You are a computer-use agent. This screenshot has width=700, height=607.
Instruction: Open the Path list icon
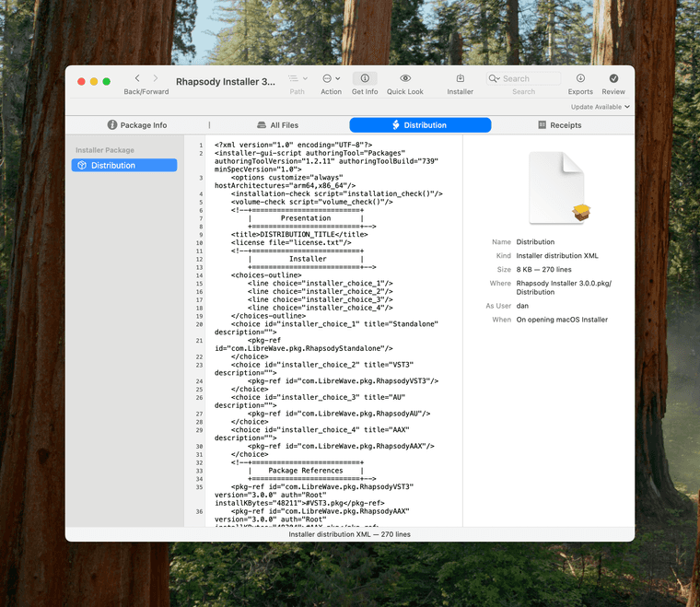click(x=293, y=78)
